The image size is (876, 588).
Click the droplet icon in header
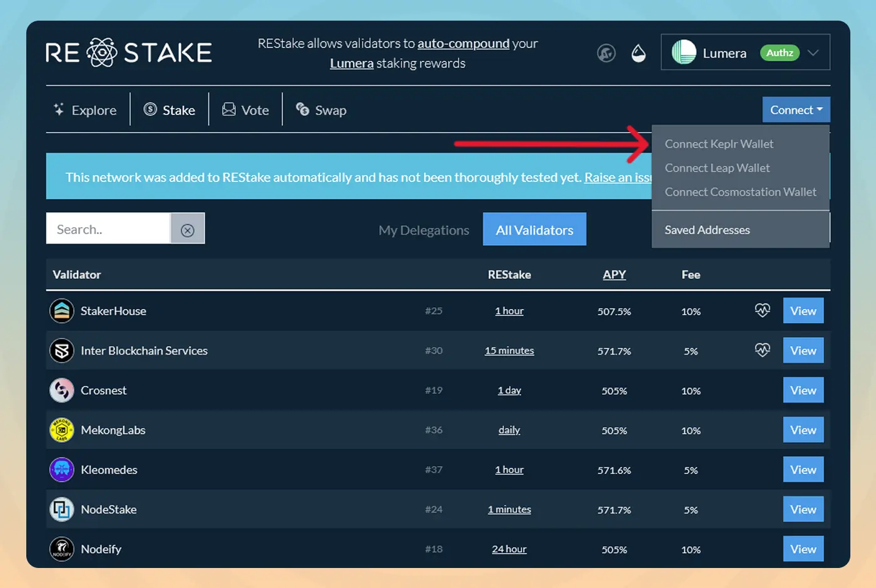pos(638,53)
